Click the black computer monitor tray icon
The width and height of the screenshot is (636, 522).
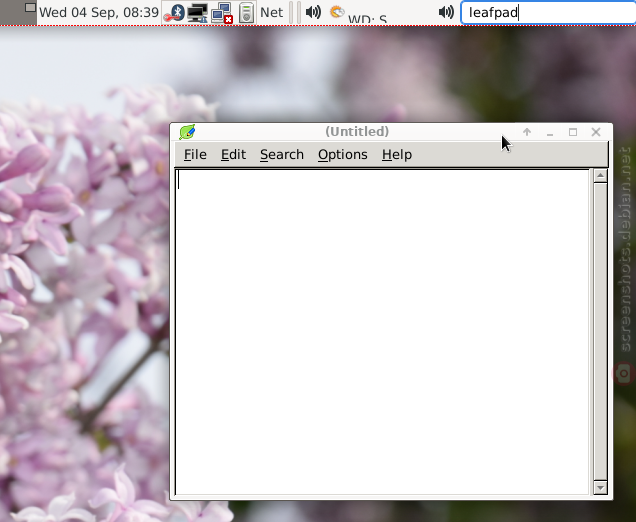point(198,13)
